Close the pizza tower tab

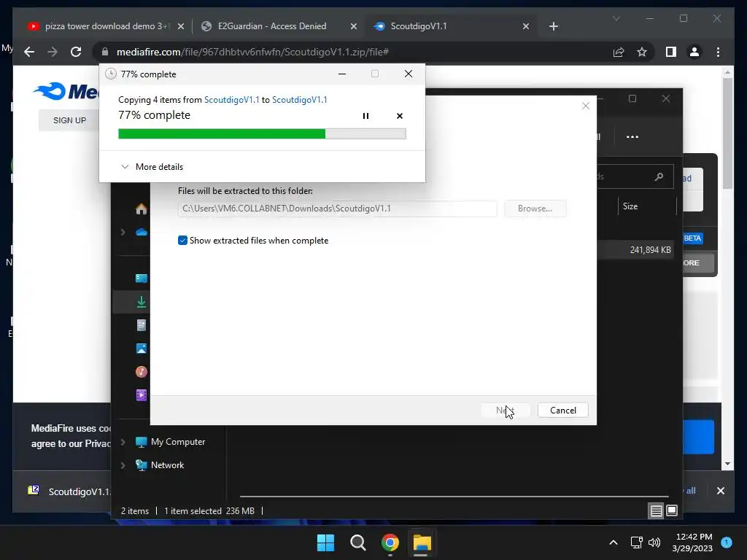(x=181, y=27)
